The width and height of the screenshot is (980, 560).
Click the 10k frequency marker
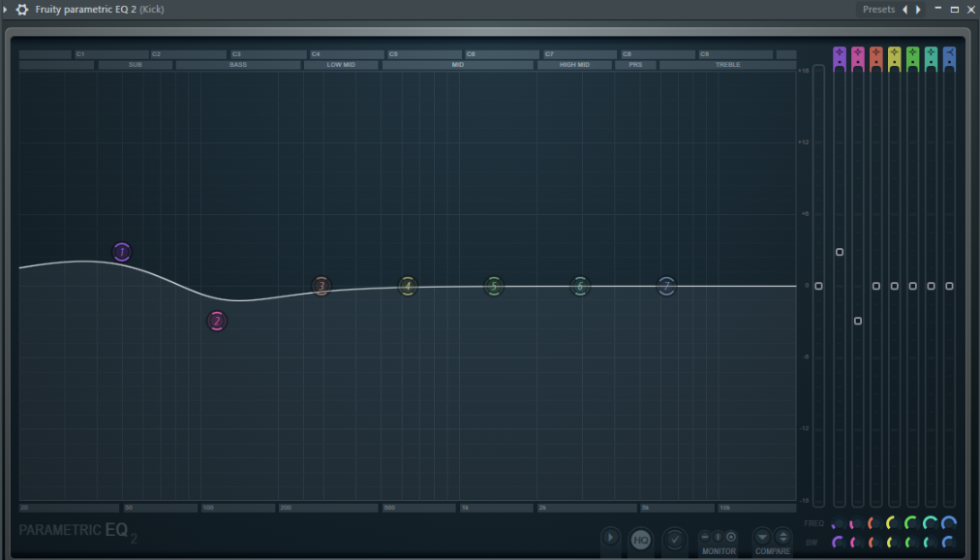[725, 508]
